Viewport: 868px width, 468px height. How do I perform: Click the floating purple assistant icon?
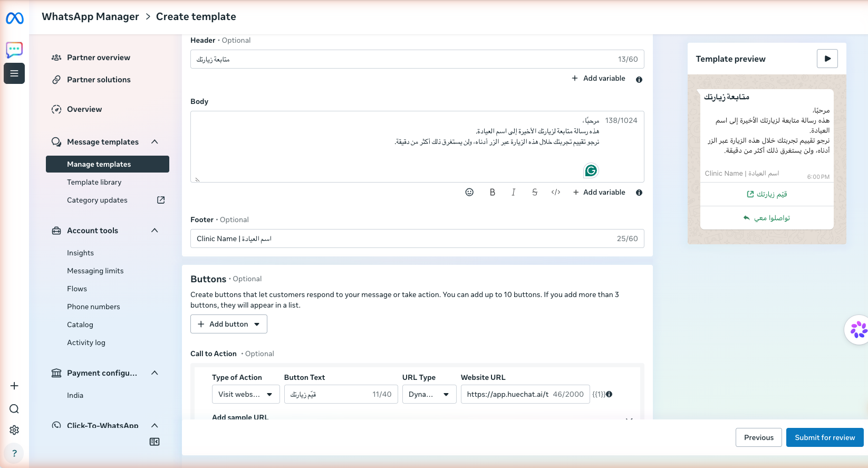click(858, 330)
